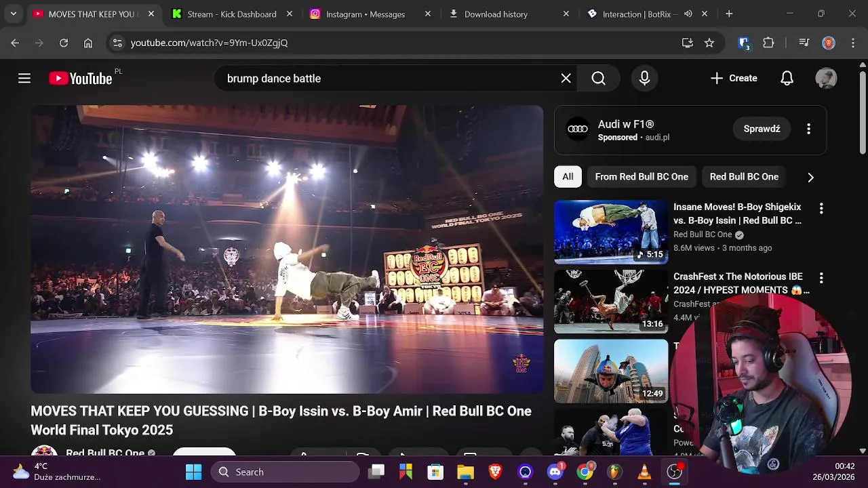Open CrashFest Notorious IBE thumbnail

pyautogui.click(x=611, y=302)
